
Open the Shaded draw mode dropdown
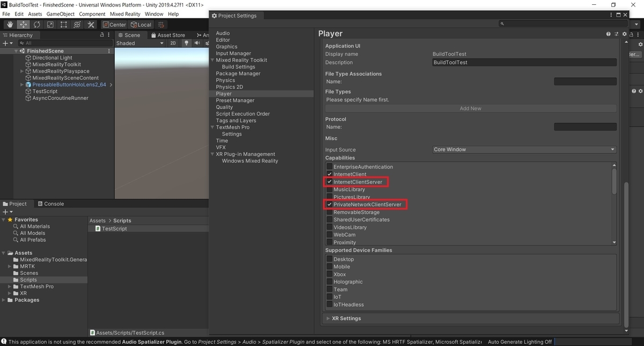click(140, 43)
